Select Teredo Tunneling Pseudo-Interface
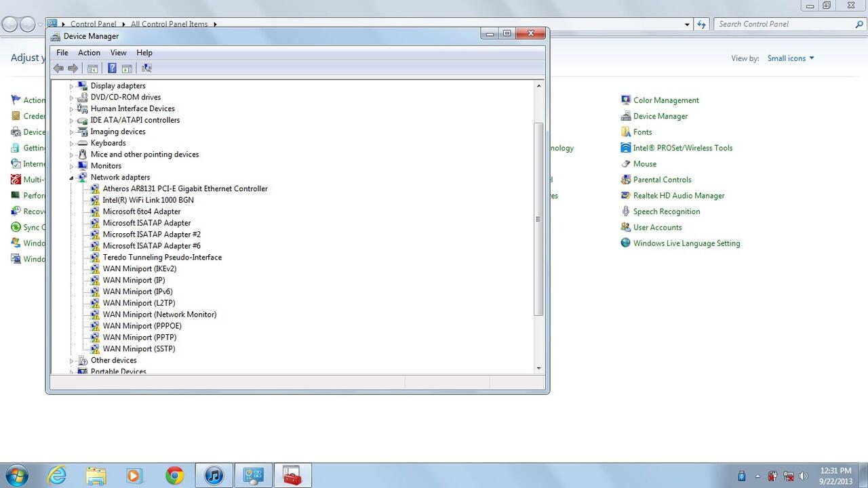868x488 pixels. click(x=162, y=258)
